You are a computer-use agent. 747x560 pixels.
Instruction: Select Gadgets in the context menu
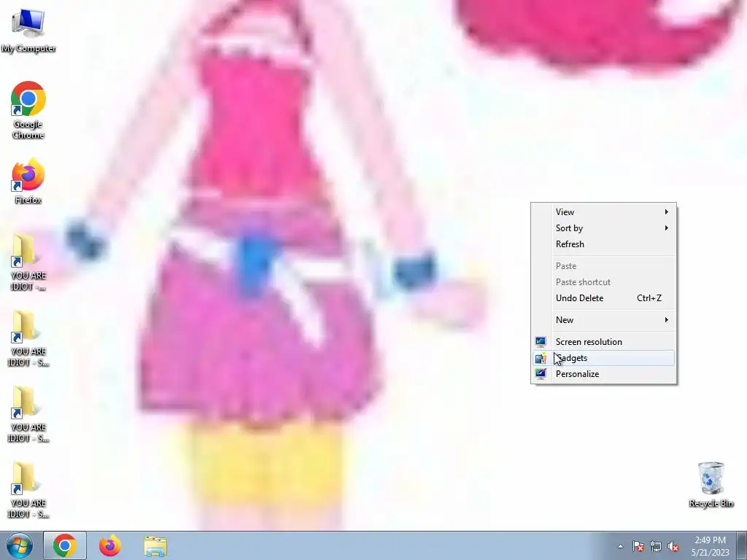(x=603, y=358)
